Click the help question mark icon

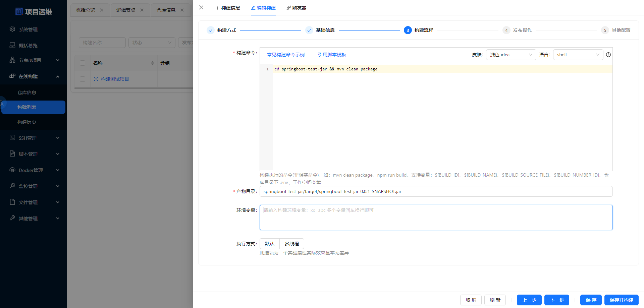click(608, 55)
